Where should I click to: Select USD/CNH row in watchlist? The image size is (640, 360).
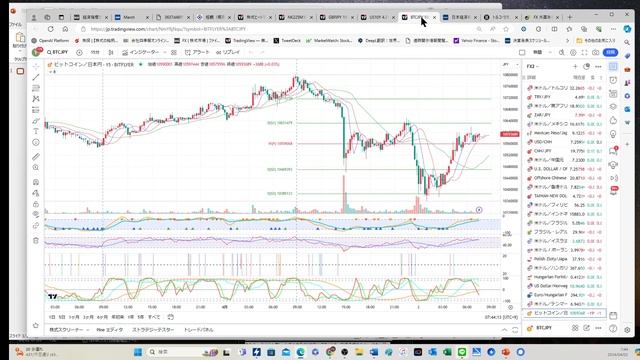tap(564, 142)
